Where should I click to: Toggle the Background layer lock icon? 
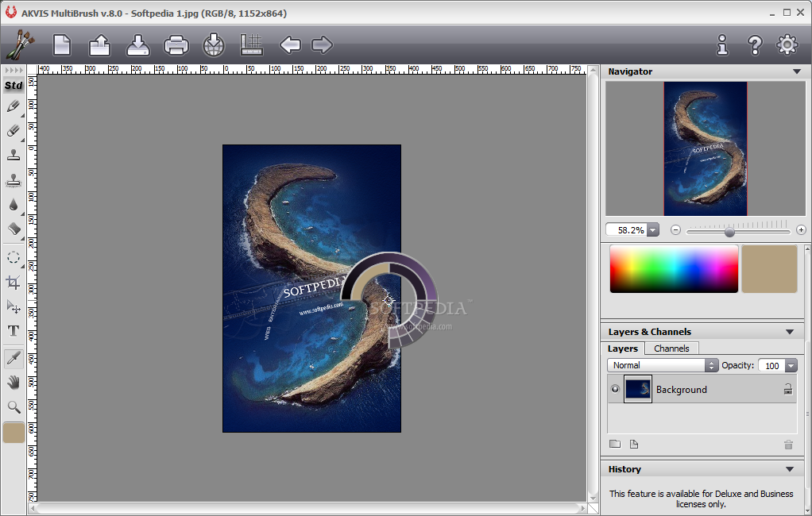click(787, 389)
